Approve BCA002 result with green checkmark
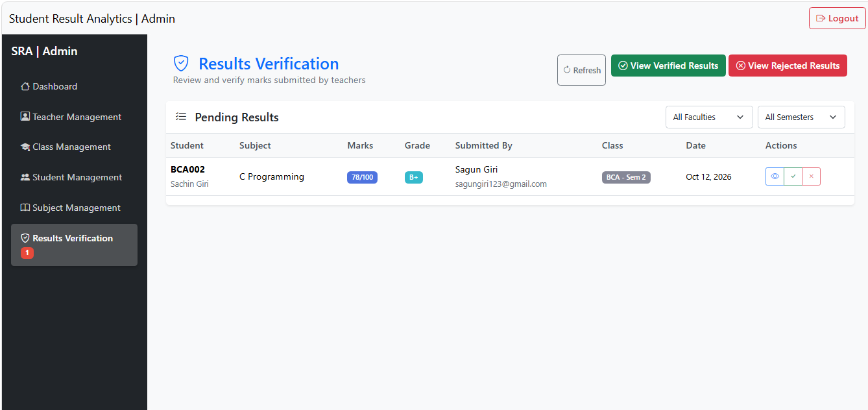This screenshot has width=868, height=410. (x=793, y=176)
